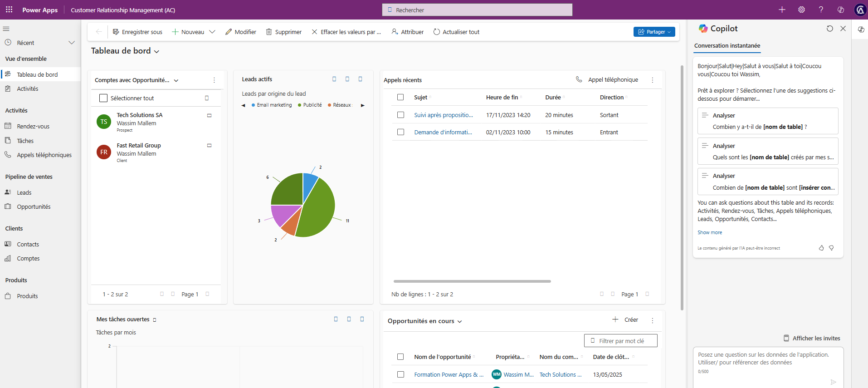The image size is (868, 388).
Task: Click the thumbs up feedback icon
Action: coord(821,248)
